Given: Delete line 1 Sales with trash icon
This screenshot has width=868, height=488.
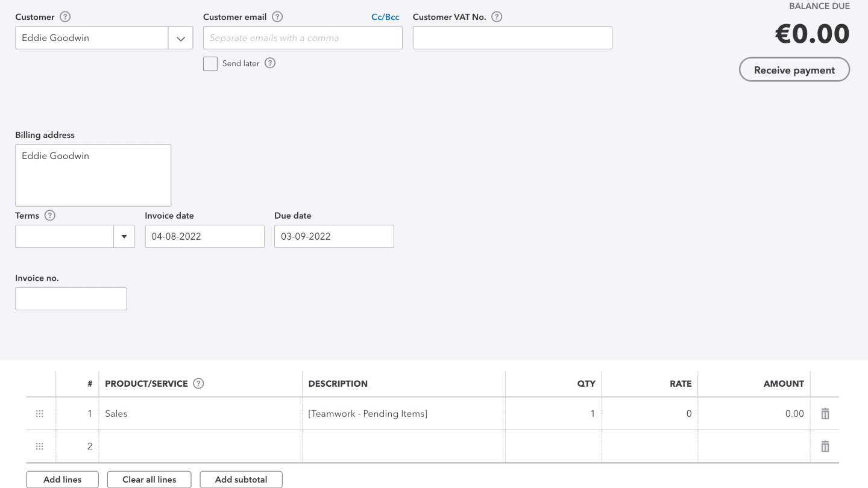Looking at the screenshot, I should [825, 414].
